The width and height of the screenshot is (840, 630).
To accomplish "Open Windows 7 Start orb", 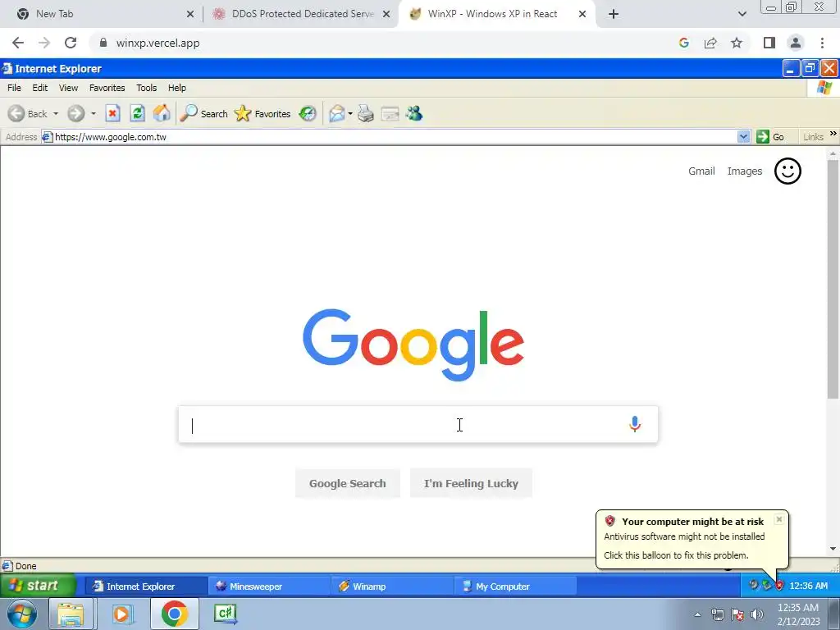I will click(x=22, y=614).
